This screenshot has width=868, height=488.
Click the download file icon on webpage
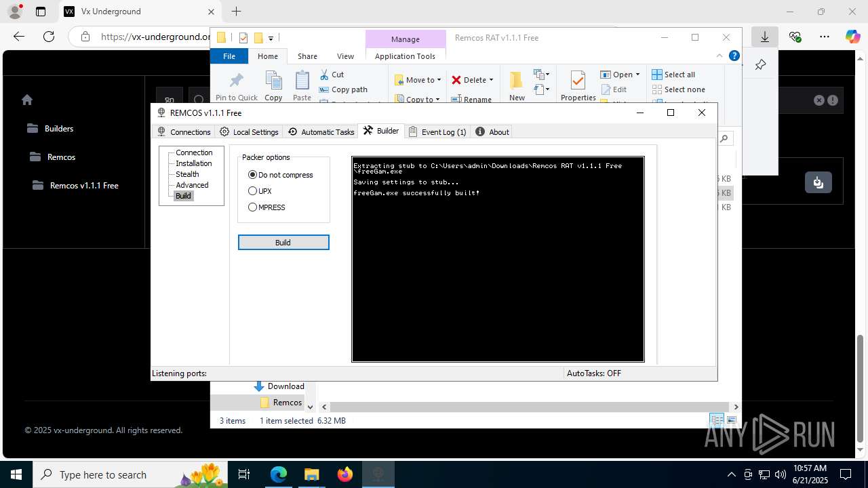818,182
